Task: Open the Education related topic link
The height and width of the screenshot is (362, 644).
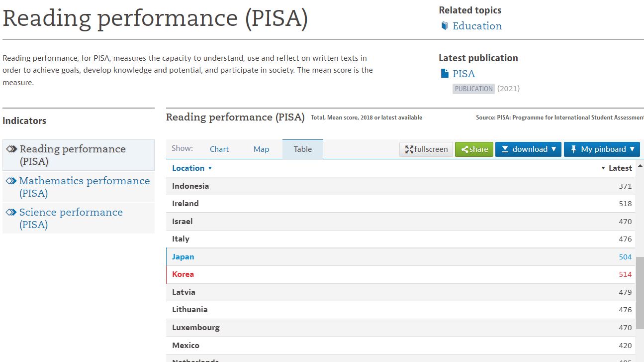Action: pyautogui.click(x=477, y=26)
